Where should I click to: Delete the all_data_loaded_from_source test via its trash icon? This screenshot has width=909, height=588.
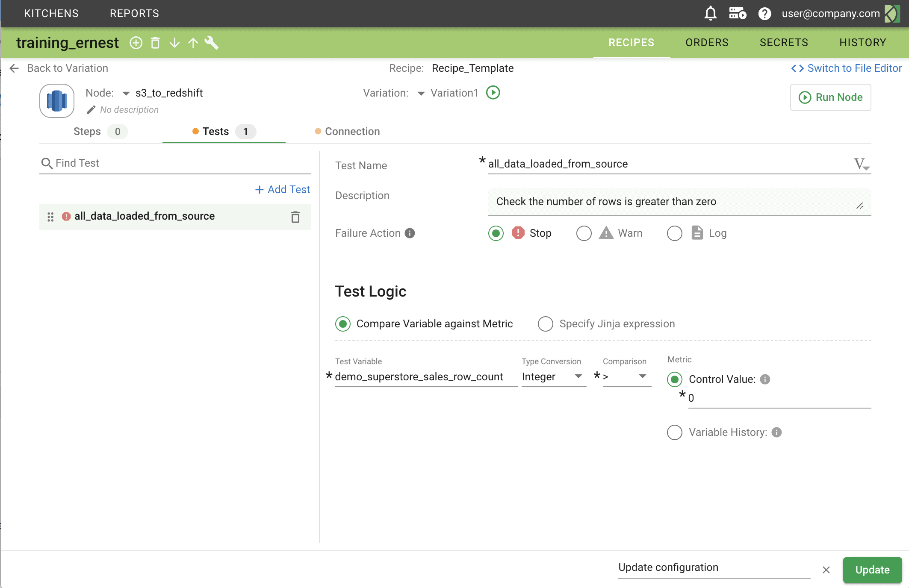point(295,217)
